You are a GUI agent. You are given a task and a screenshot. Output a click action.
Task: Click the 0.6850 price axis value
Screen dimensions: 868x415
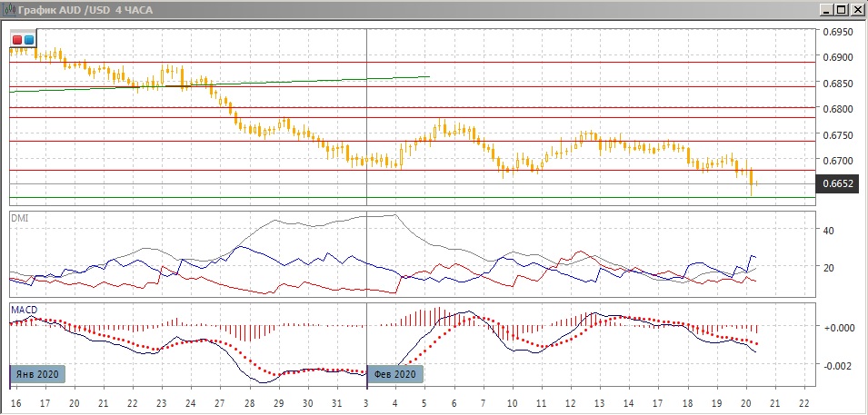pyautogui.click(x=838, y=84)
